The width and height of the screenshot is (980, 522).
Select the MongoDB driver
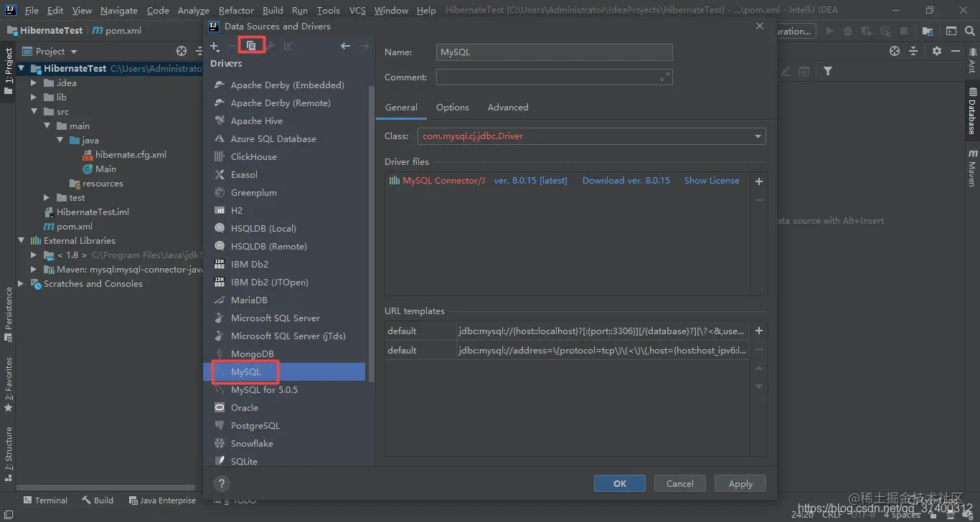[253, 354]
